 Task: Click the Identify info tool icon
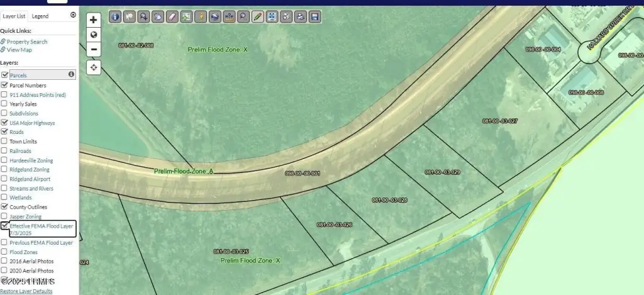coord(115,17)
